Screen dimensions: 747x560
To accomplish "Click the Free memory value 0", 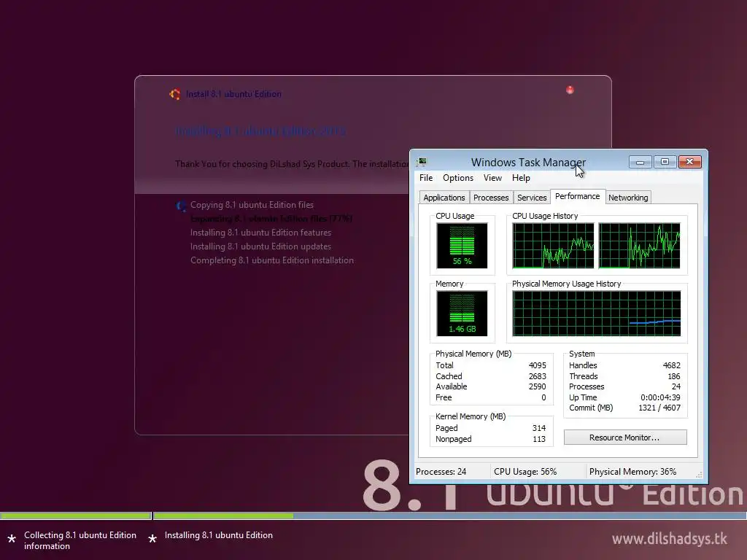I will (543, 397).
